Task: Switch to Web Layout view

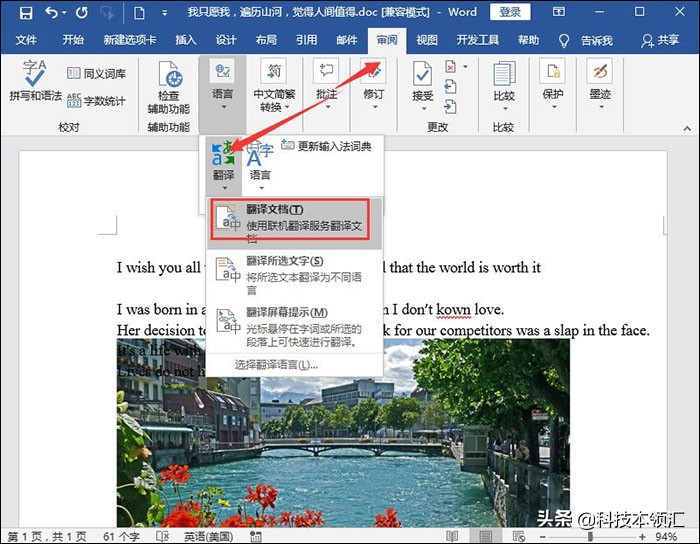Action: 519,536
